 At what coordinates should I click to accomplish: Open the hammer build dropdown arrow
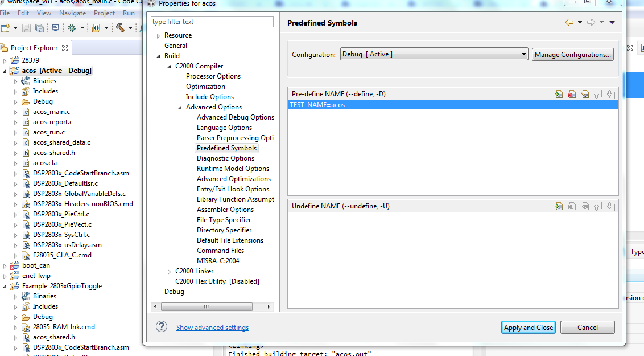click(x=131, y=28)
